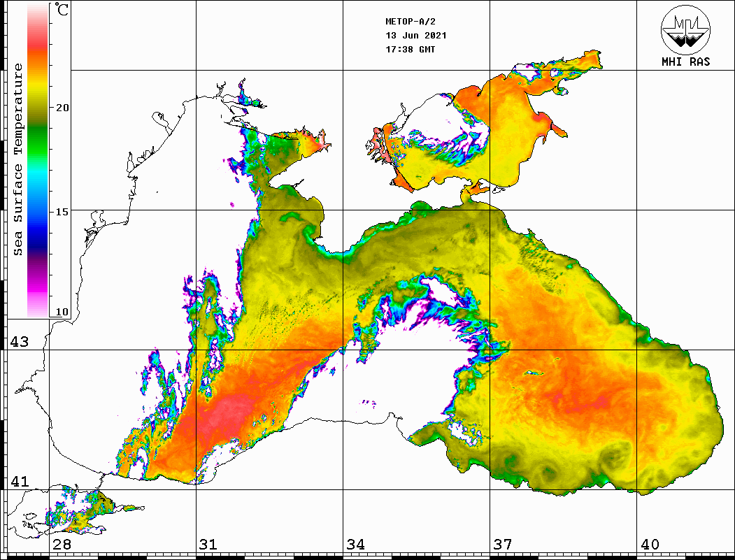
Task: Click the temperature color scale bar
Action: 38,161
